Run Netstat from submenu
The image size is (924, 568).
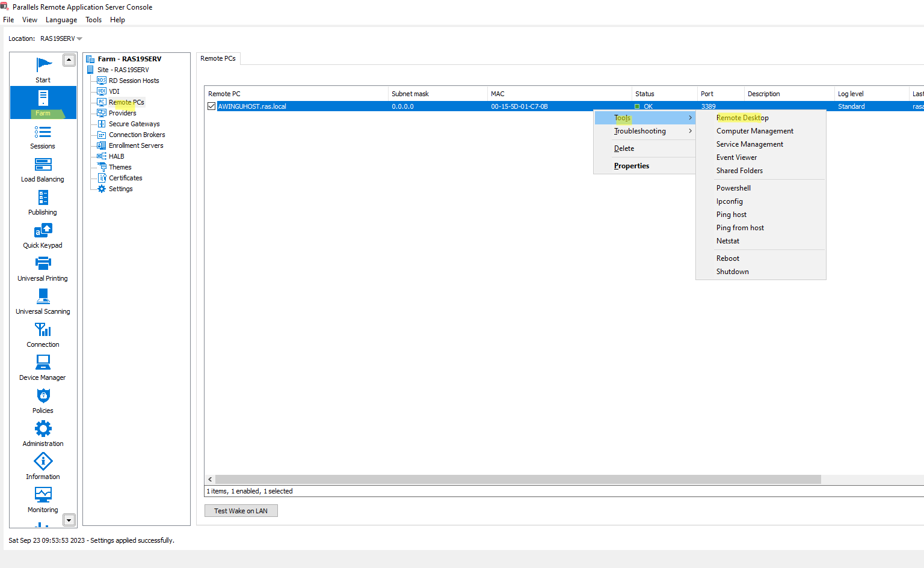pos(760,241)
